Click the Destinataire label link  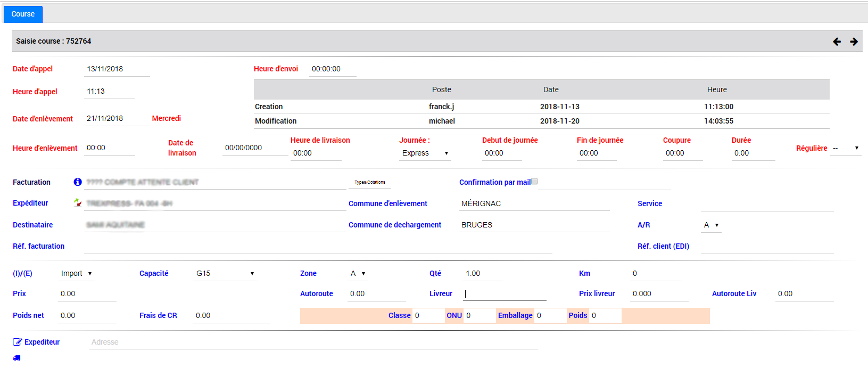click(33, 225)
